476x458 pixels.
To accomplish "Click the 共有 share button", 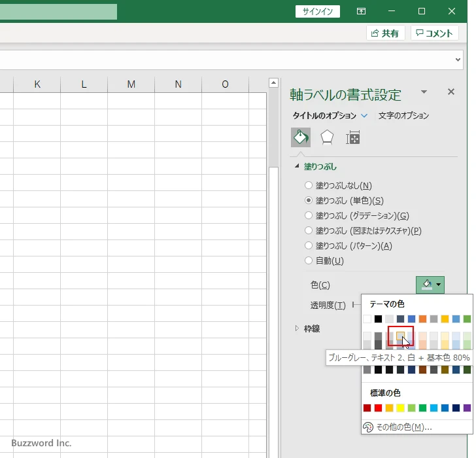I will 385,33.
